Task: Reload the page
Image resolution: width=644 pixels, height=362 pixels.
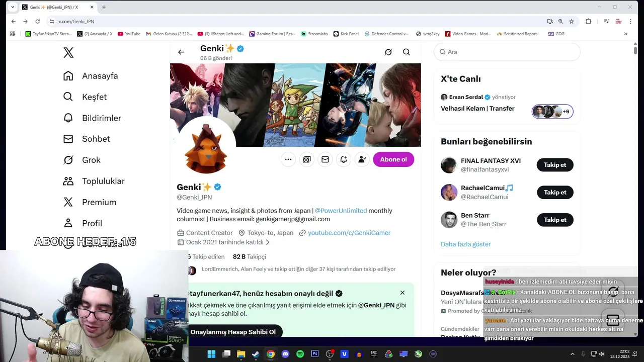Action: (37, 21)
